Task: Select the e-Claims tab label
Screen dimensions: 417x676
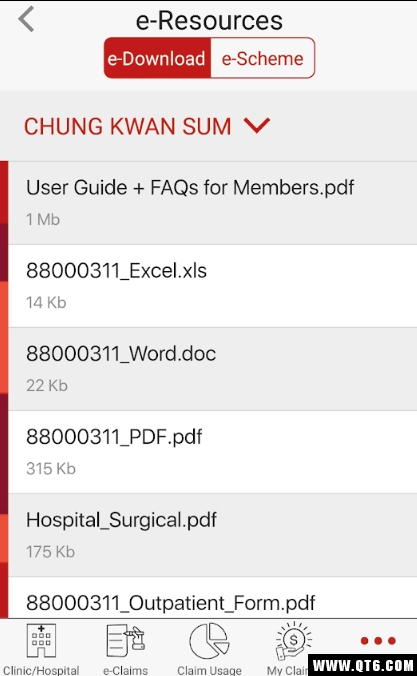Action: (125, 670)
